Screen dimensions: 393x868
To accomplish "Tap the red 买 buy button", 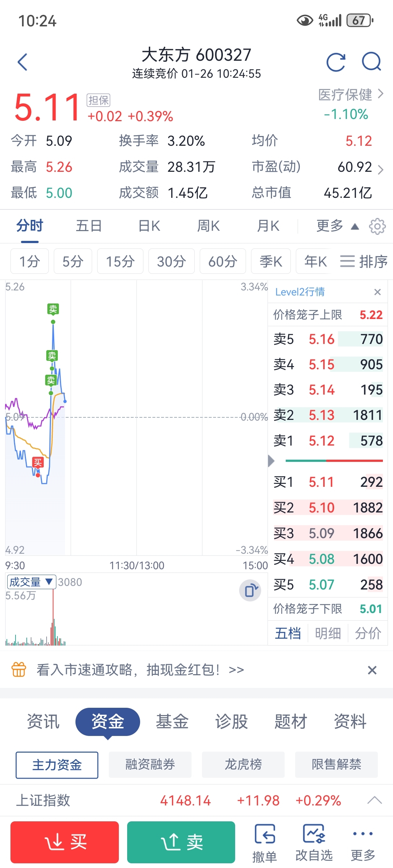I will point(65,842).
